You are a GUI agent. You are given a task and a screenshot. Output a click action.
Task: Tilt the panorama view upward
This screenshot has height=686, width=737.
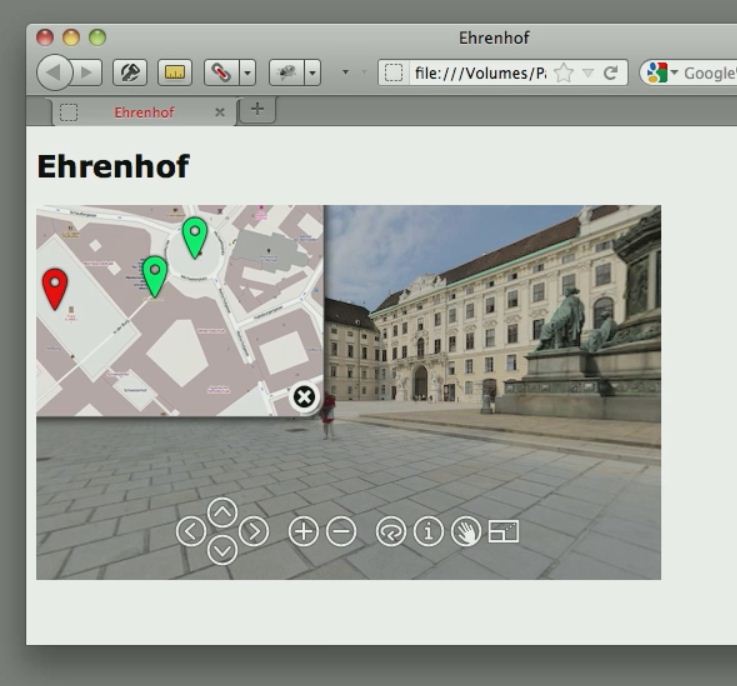(x=222, y=513)
